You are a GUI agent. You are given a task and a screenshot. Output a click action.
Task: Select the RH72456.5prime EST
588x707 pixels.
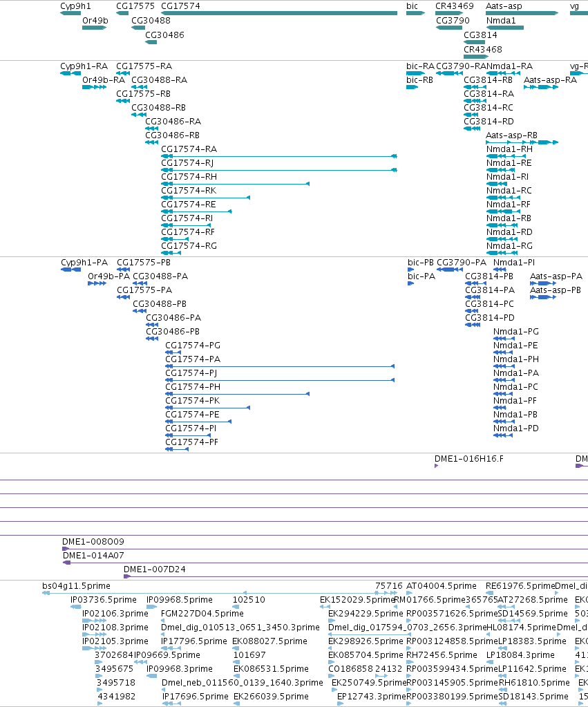pyautogui.click(x=409, y=662)
